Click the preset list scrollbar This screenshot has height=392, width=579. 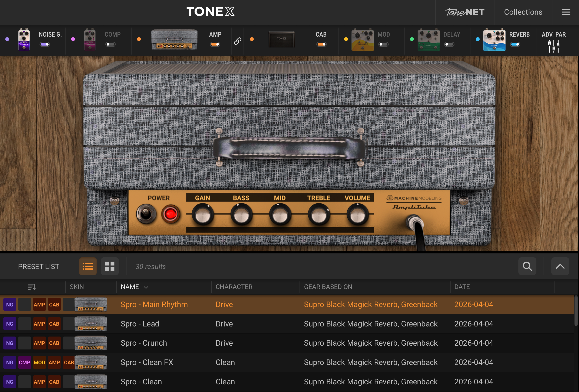click(x=576, y=311)
